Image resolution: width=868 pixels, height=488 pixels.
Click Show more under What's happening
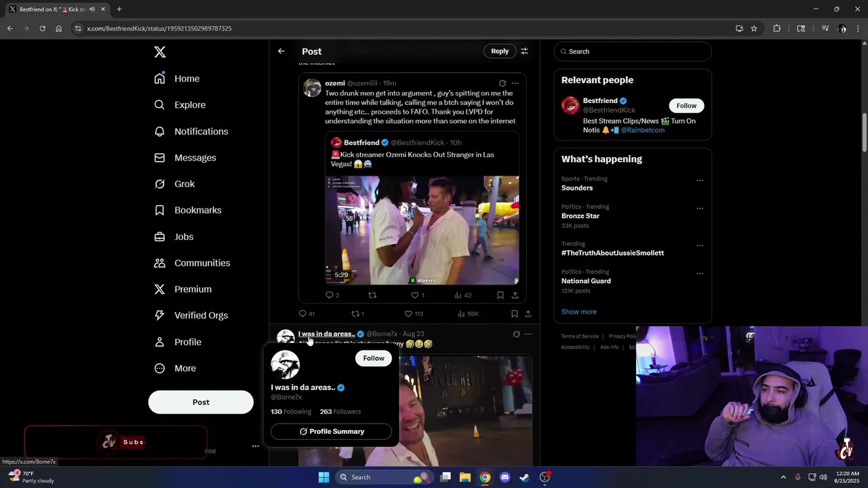point(579,312)
